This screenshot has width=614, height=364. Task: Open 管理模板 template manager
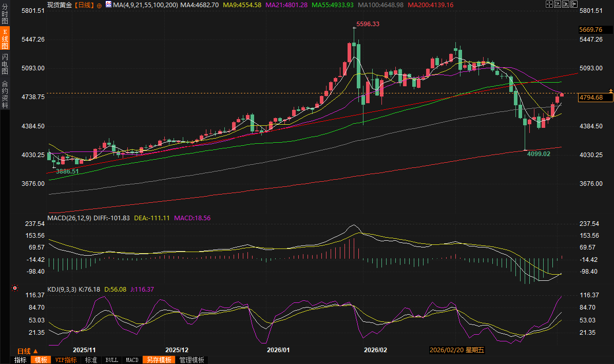pos(191,360)
